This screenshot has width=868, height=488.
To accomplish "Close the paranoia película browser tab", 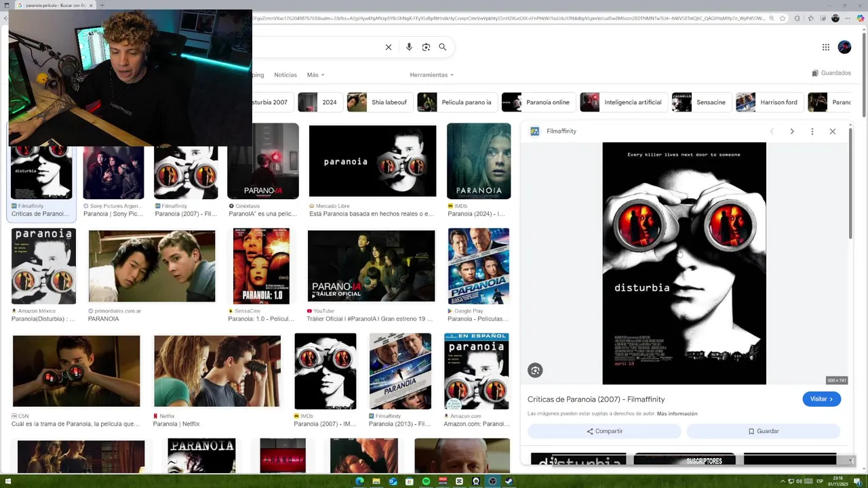I will [91, 5].
